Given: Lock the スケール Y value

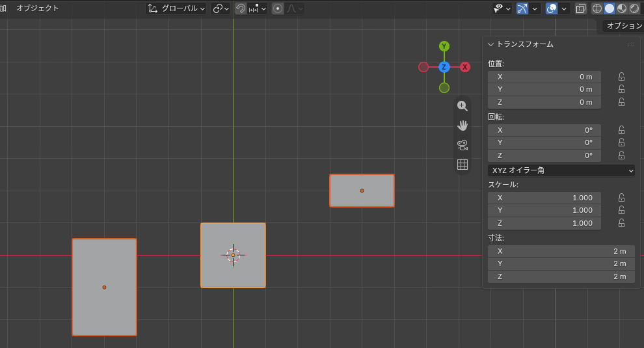Looking at the screenshot, I should coord(621,210).
